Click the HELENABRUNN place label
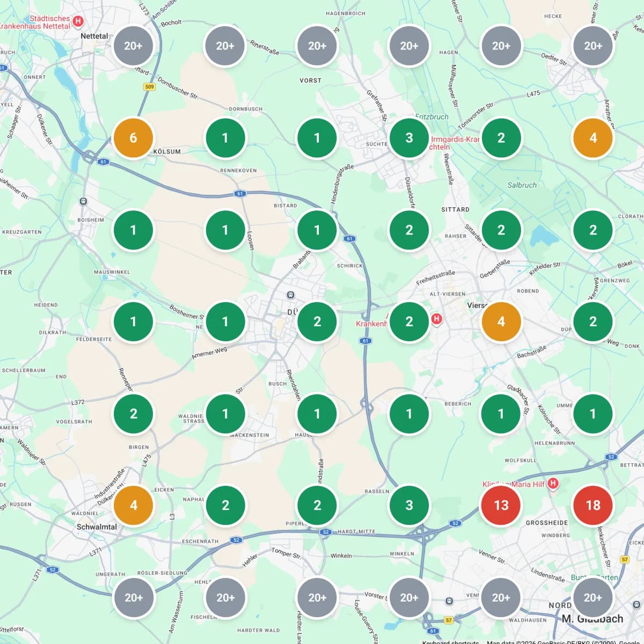Image resolution: width=644 pixels, height=644 pixels. click(554, 443)
